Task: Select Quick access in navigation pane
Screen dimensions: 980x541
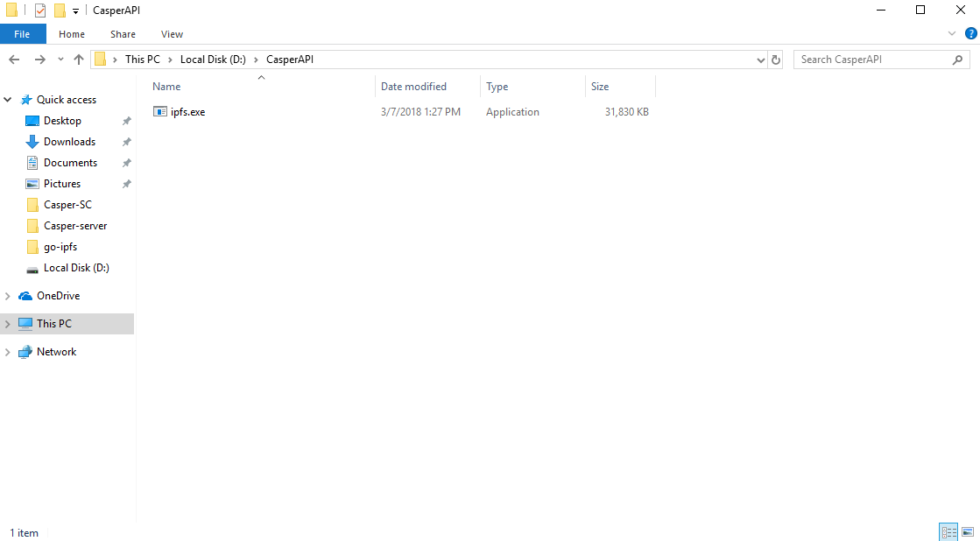Action: point(67,99)
